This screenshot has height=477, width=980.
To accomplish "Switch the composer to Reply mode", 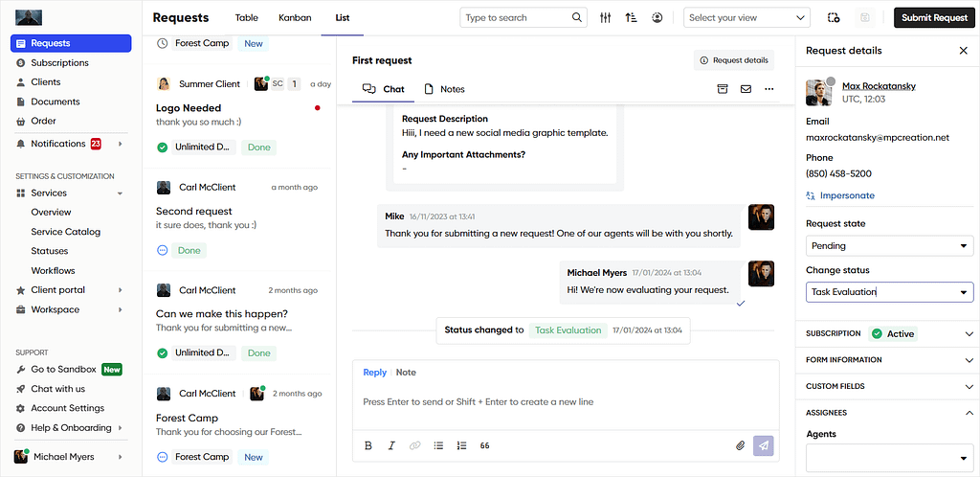I will click(x=374, y=373).
